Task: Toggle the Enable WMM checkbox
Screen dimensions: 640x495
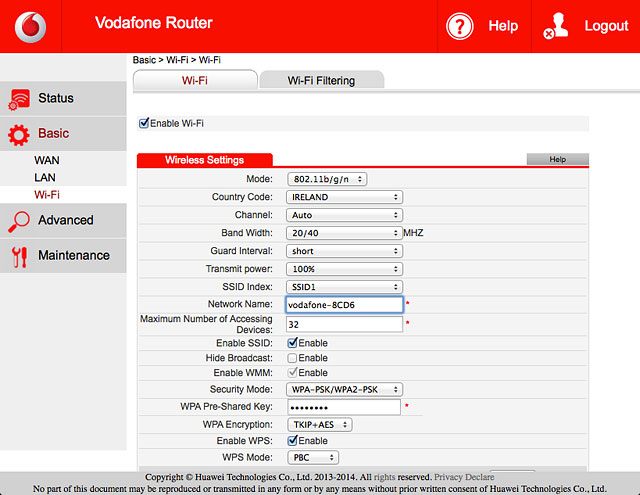Action: tap(292, 372)
